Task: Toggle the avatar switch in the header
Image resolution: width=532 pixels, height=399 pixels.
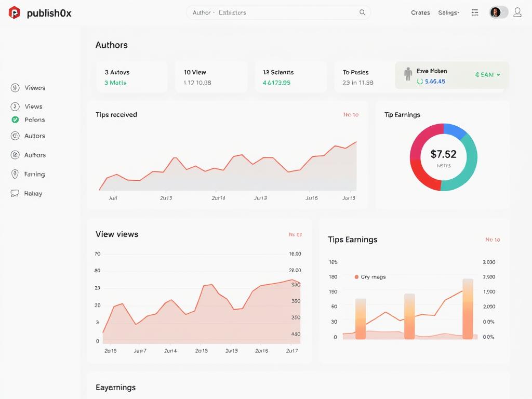Action: tap(499, 12)
